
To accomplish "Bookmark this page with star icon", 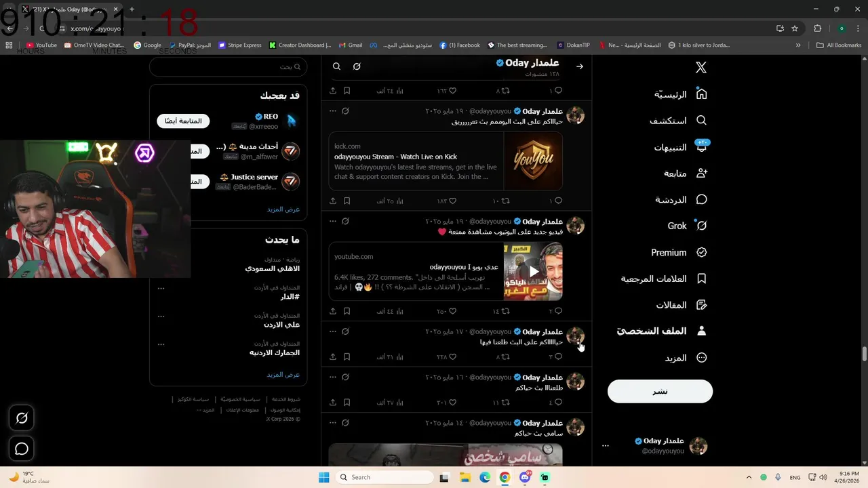I will pyautogui.click(x=795, y=28).
